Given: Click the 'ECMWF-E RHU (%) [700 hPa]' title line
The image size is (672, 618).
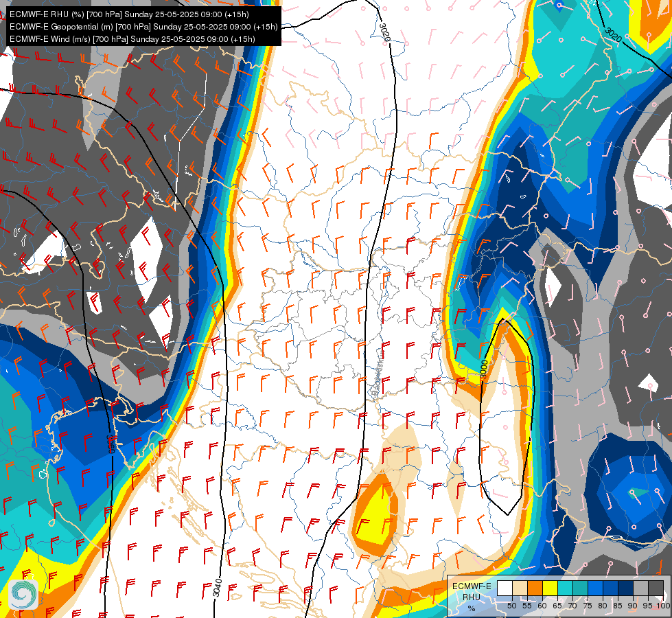Looking at the screenshot, I should pyautogui.click(x=129, y=14).
